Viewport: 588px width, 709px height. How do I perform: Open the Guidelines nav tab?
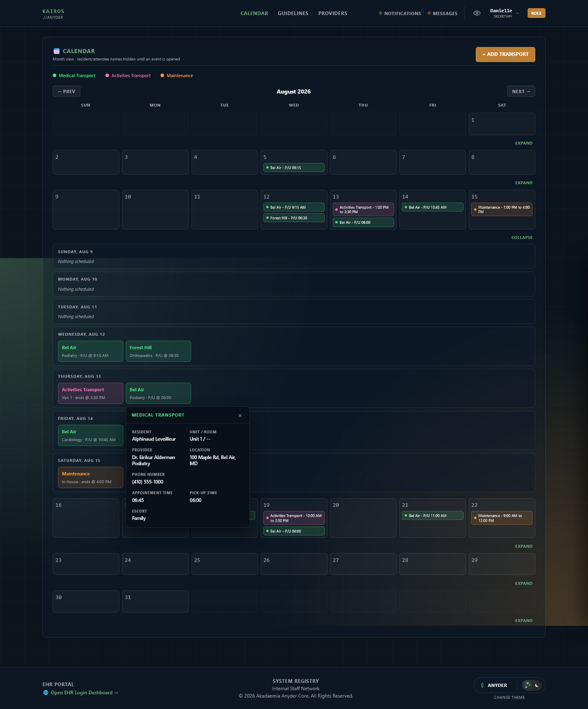[293, 13]
